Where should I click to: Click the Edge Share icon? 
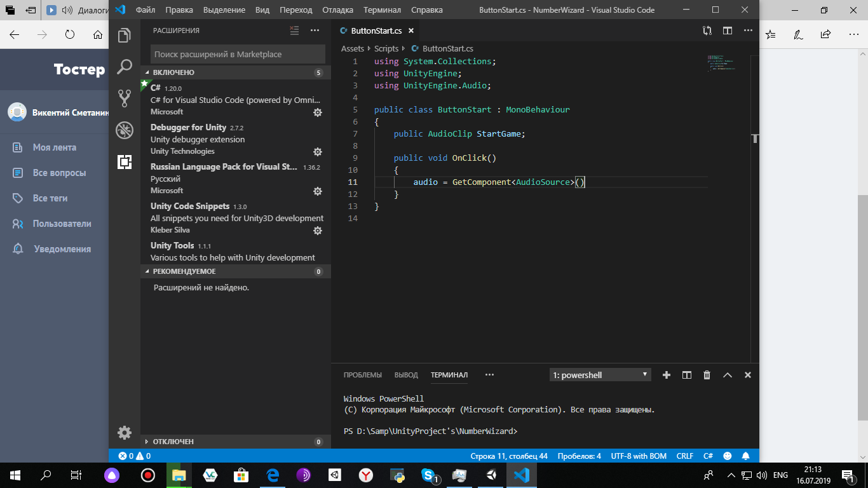point(825,35)
